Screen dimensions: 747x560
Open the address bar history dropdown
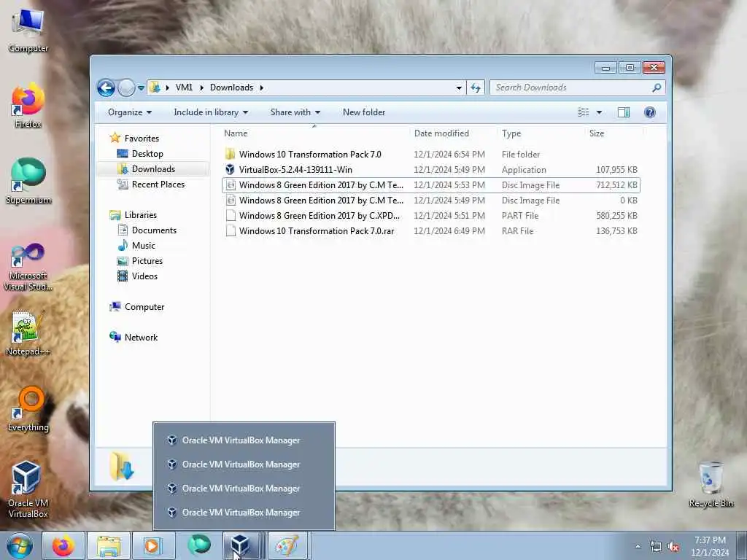tap(459, 87)
